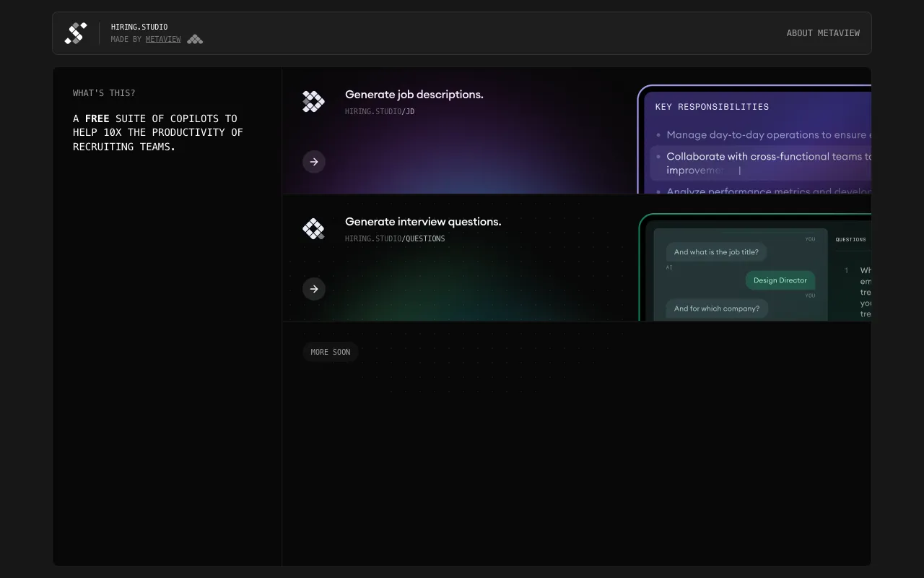
Task: Click the 'And for which company?' bubble
Action: 717,309
